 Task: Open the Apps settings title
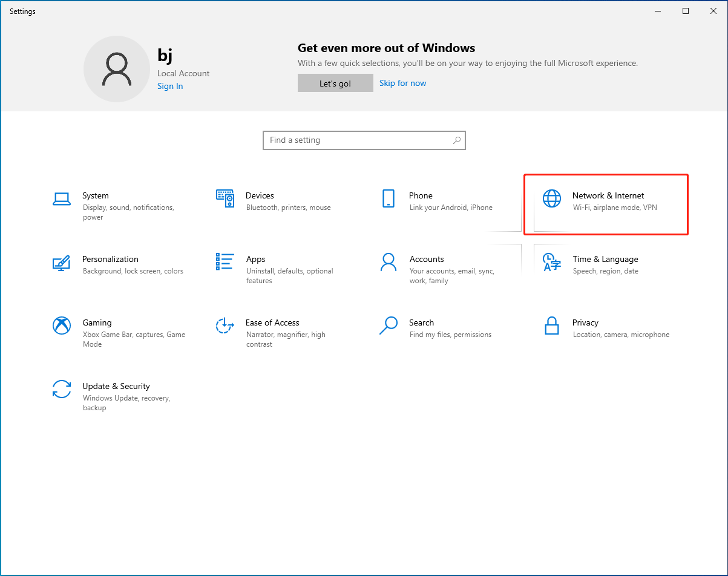coord(256,260)
